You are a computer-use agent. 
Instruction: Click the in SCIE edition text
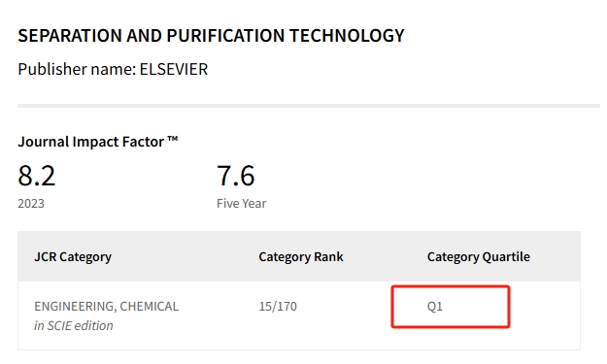(x=74, y=326)
